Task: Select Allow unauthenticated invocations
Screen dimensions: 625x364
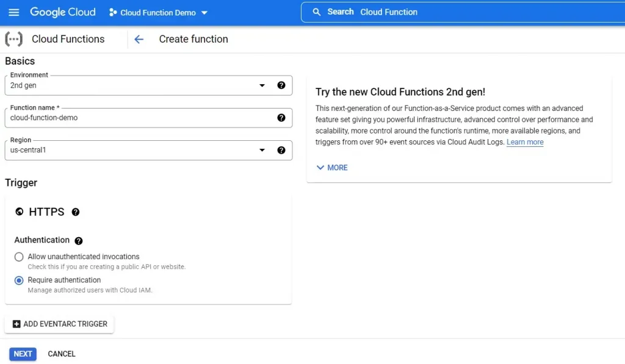Action: (x=19, y=257)
